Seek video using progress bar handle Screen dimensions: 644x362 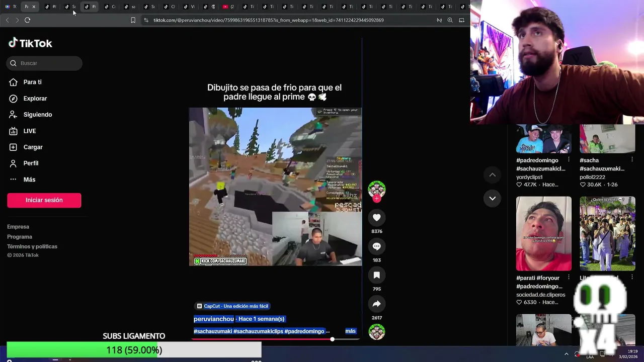[x=332, y=339]
